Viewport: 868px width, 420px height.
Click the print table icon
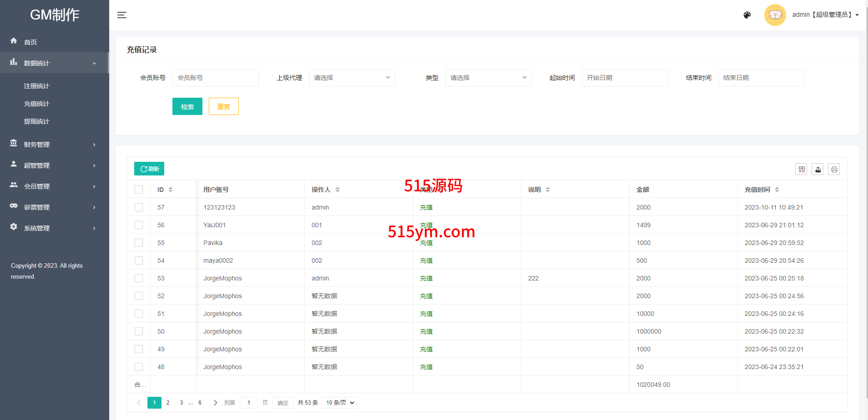[834, 170]
